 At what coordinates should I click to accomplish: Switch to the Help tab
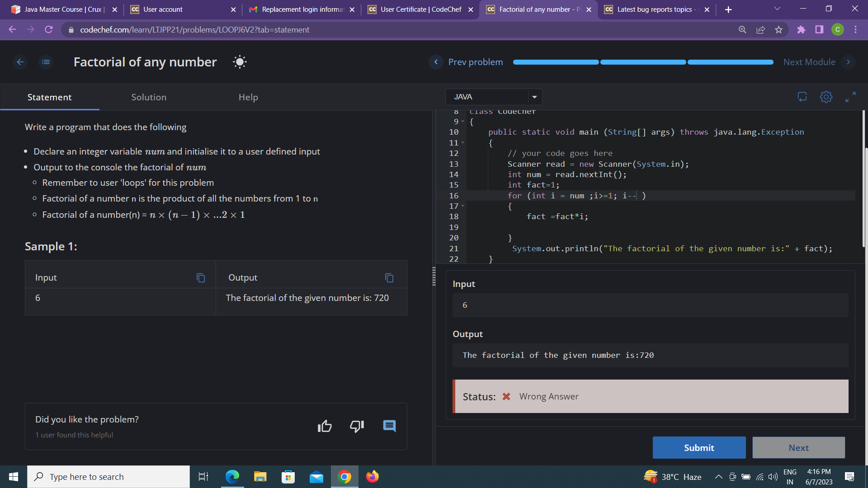click(x=248, y=97)
